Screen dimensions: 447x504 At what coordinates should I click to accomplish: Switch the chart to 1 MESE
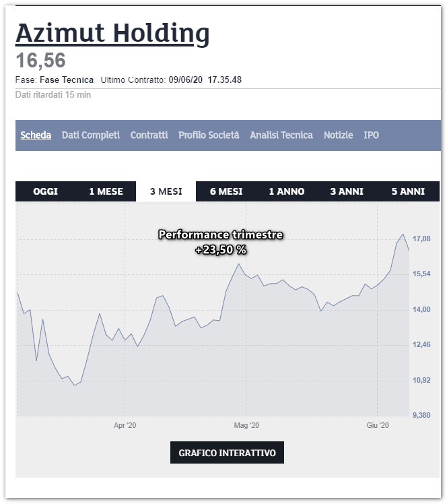pyautogui.click(x=106, y=191)
